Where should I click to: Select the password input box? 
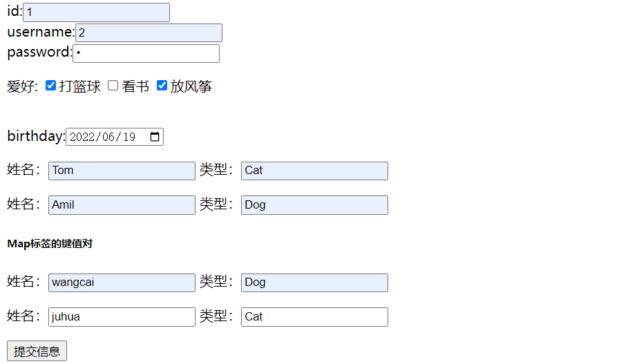[x=146, y=53]
